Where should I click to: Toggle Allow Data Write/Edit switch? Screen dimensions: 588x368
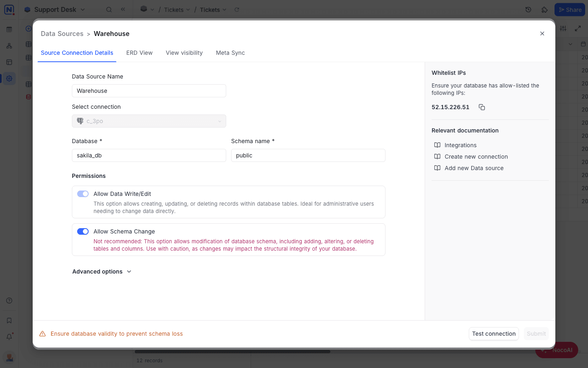click(83, 194)
